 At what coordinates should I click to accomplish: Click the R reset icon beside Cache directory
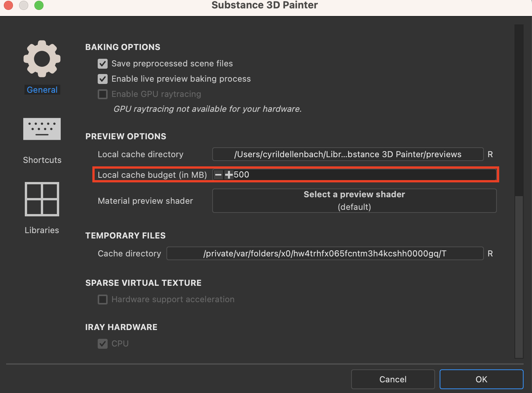coord(490,253)
